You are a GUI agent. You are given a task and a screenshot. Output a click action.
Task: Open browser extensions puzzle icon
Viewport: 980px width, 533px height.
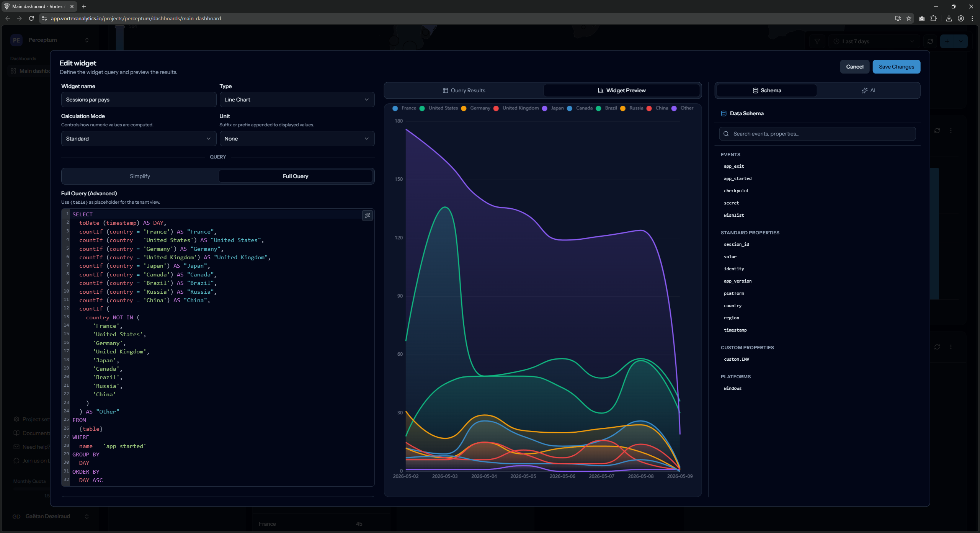click(934, 18)
